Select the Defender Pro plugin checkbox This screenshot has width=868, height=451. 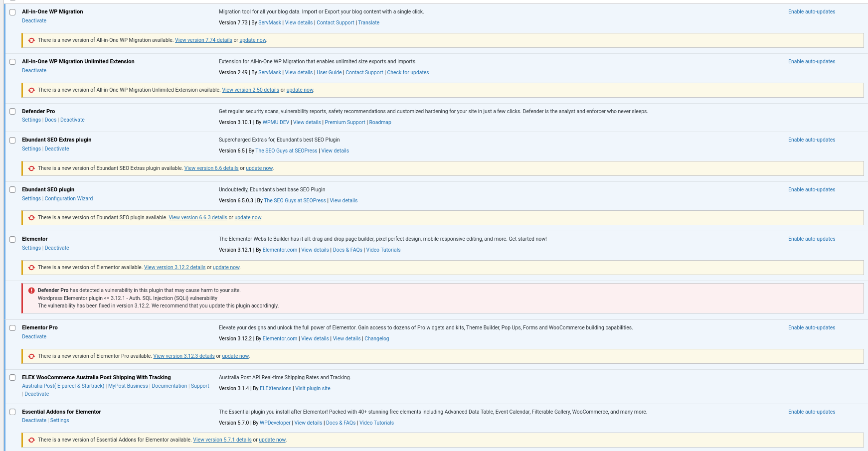coord(12,112)
